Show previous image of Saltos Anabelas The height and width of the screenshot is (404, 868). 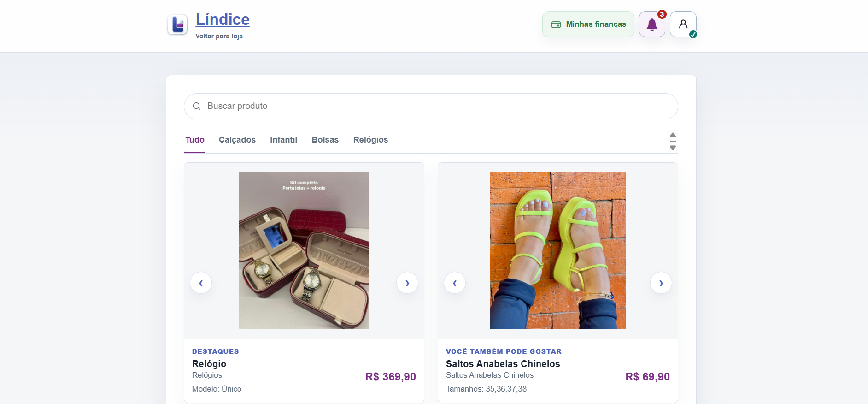click(x=455, y=283)
